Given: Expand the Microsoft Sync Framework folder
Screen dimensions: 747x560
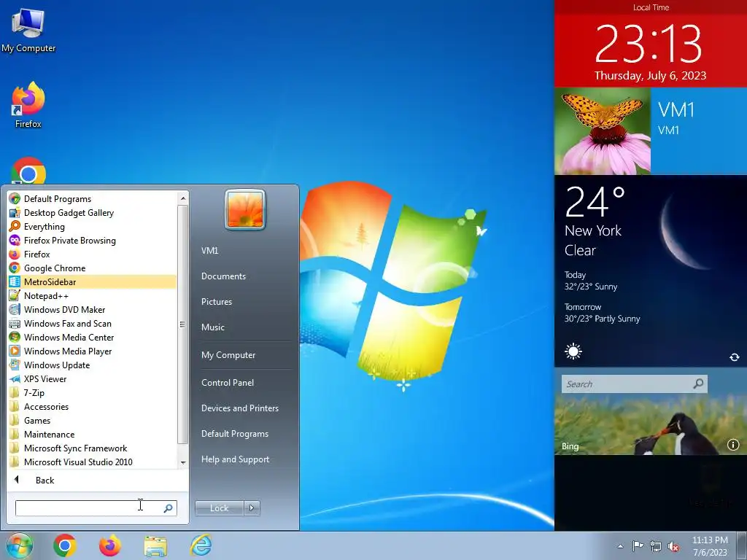Looking at the screenshot, I should (x=92, y=447).
